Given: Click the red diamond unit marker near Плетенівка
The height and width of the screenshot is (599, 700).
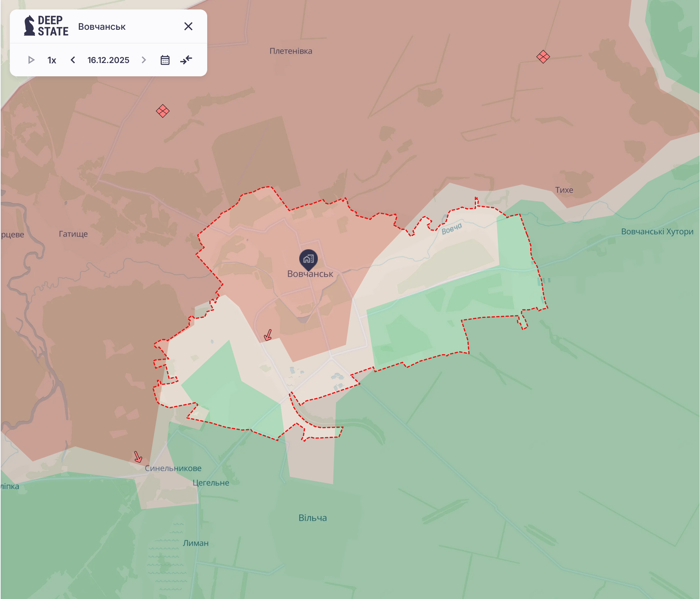Looking at the screenshot, I should click(543, 56).
